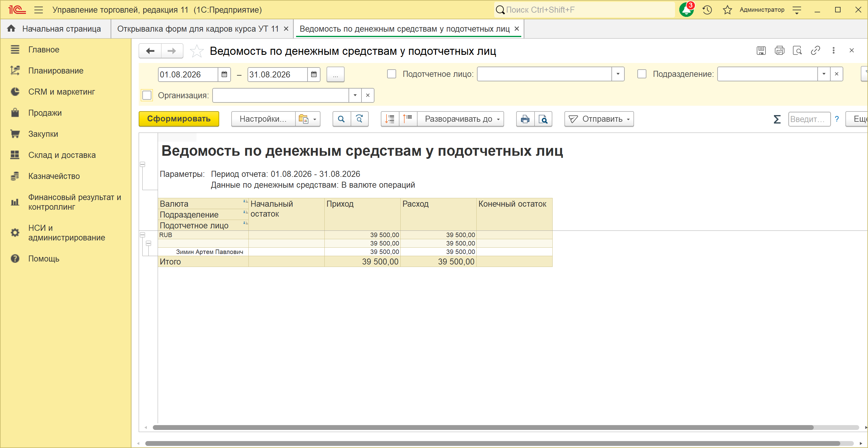
Task: Open the history clock icon
Action: click(707, 10)
